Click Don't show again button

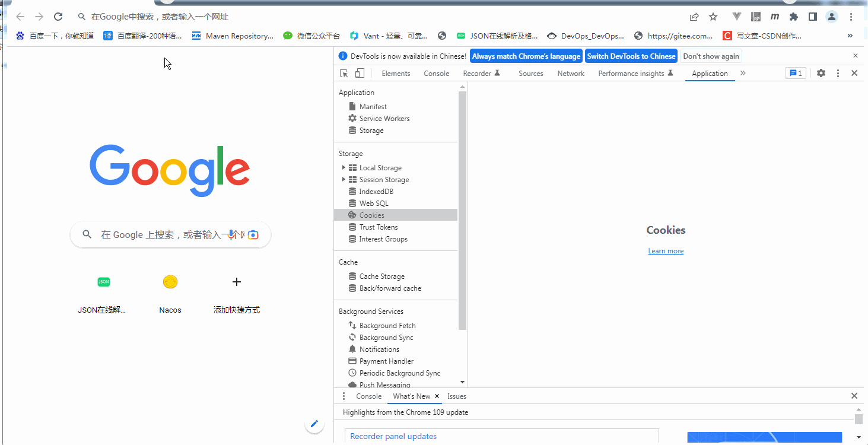(711, 56)
